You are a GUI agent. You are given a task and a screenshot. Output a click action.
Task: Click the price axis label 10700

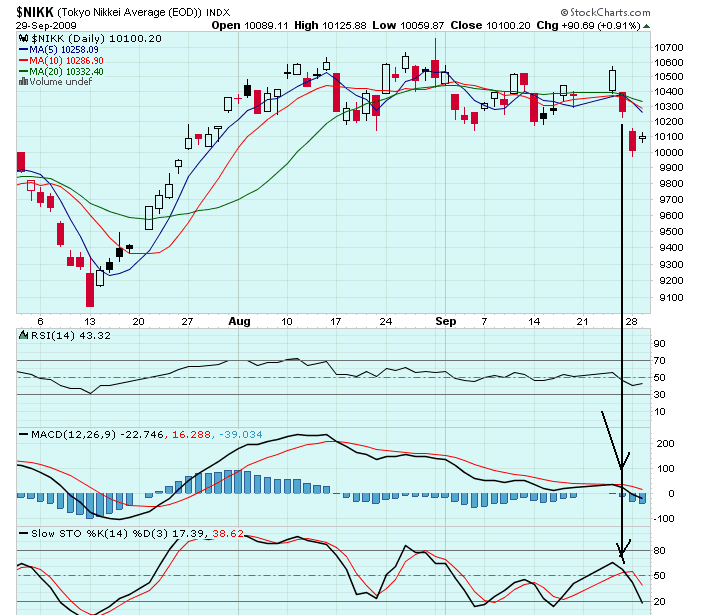[x=669, y=48]
